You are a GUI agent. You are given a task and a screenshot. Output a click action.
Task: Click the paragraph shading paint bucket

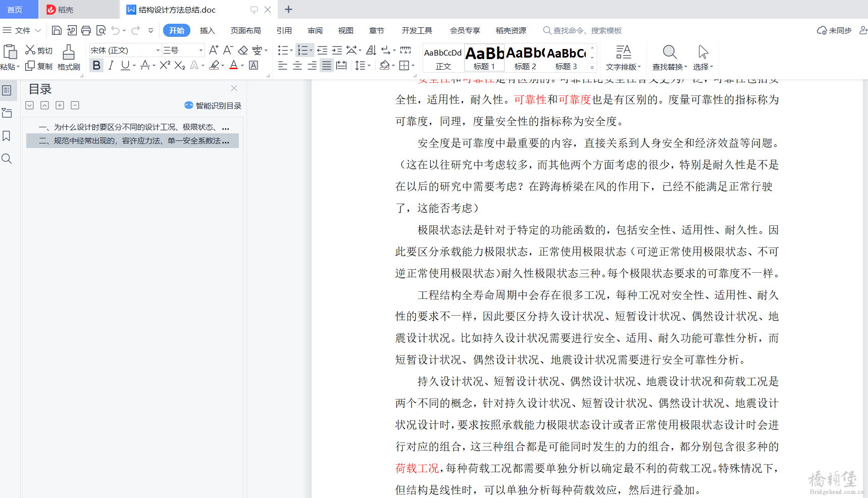pos(385,65)
